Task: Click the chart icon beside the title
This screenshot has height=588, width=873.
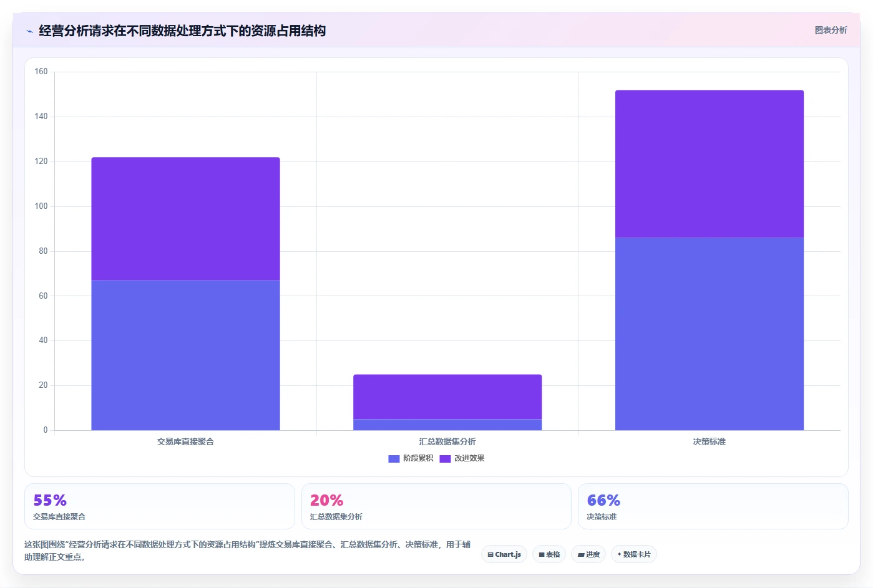Action: tap(29, 31)
